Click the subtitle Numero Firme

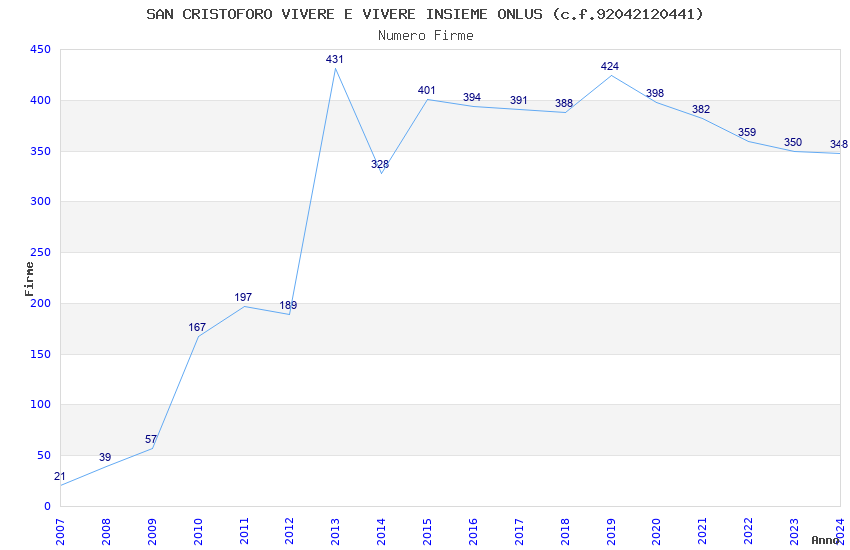[x=426, y=36]
